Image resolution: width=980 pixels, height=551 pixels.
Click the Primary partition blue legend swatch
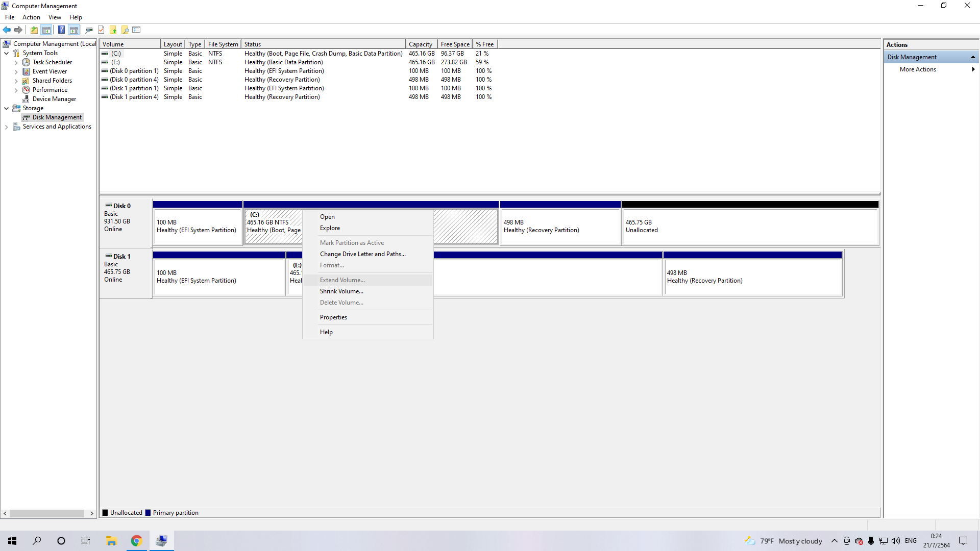(148, 513)
